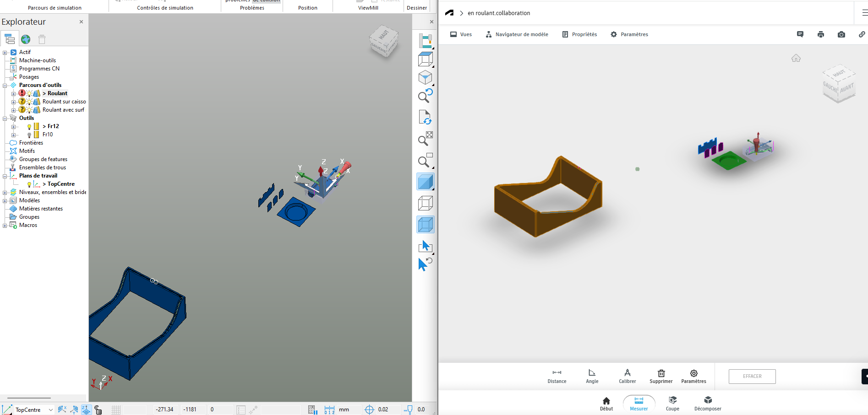
Task: Click the Distance measure tool
Action: point(557,376)
